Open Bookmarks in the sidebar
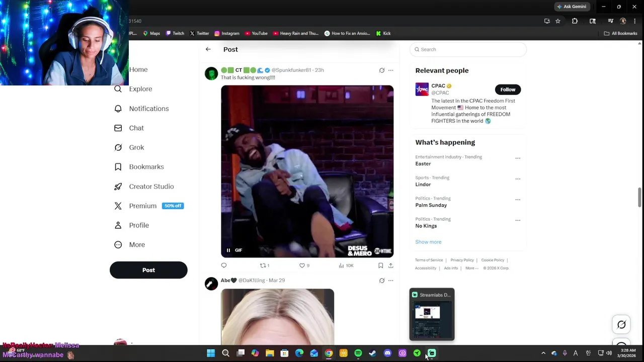Screen dimensions: 644x362 pyautogui.click(x=146, y=167)
